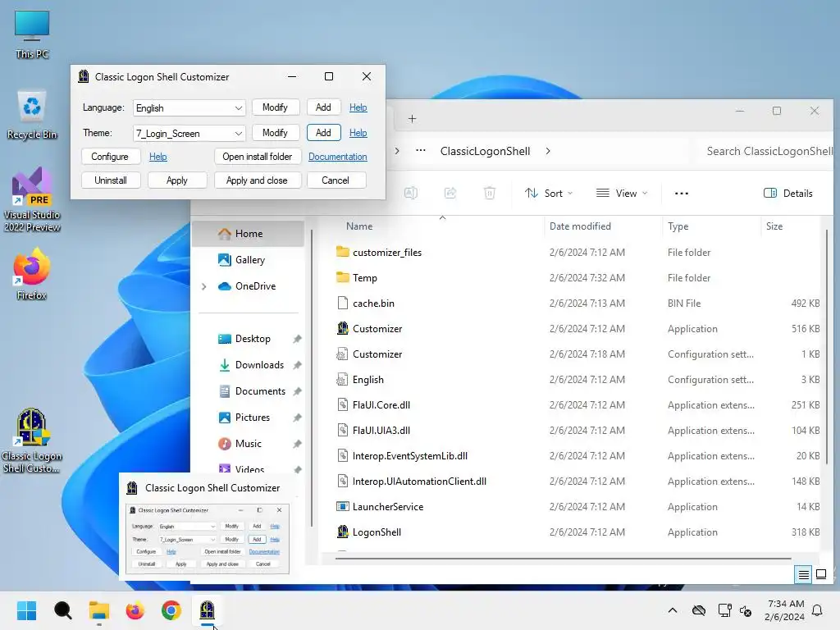Open the Language dropdown showing English

tap(189, 107)
